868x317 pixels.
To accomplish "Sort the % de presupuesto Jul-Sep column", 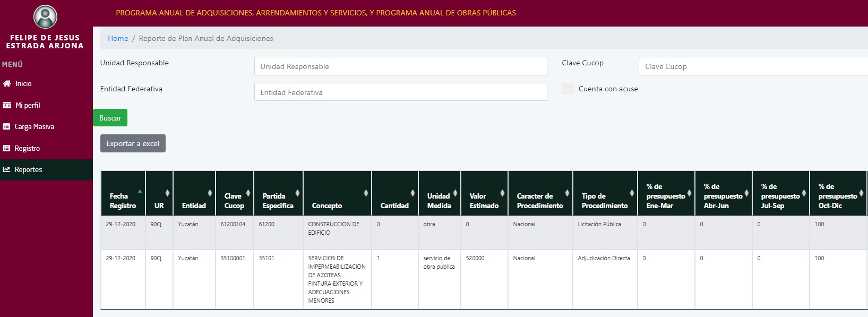I will 804,193.
